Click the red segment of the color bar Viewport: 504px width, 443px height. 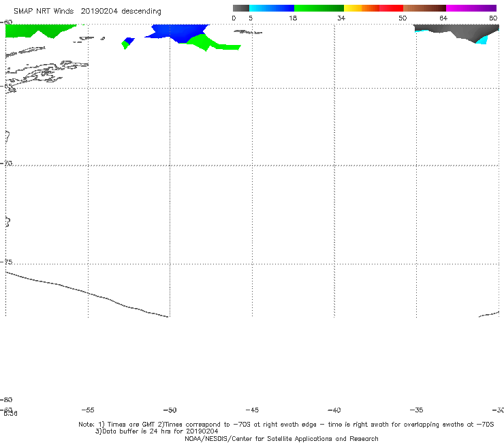point(391,8)
